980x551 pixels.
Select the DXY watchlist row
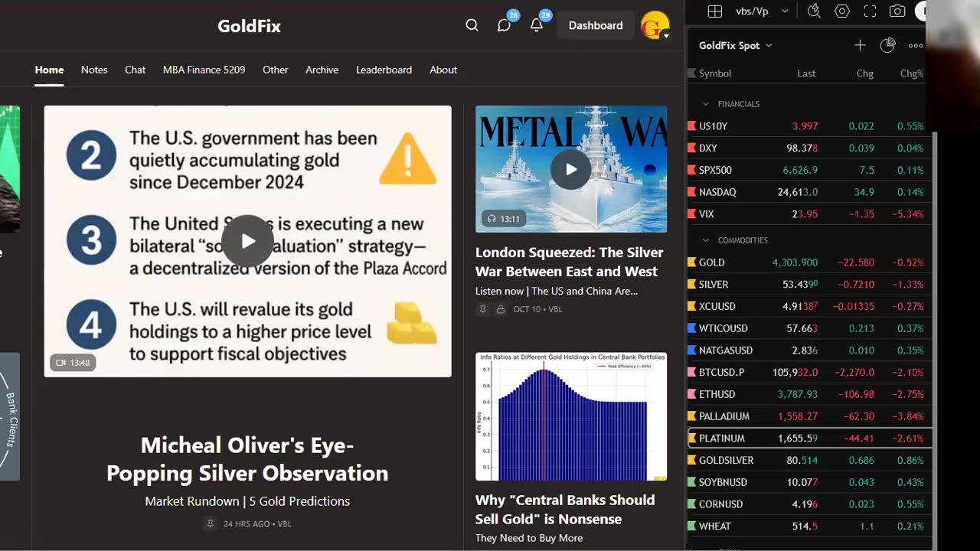click(x=809, y=148)
